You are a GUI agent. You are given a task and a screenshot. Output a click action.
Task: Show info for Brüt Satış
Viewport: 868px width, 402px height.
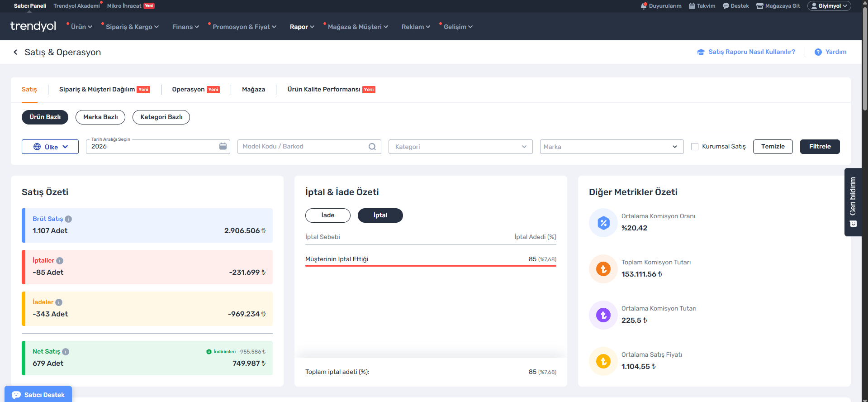click(x=68, y=219)
